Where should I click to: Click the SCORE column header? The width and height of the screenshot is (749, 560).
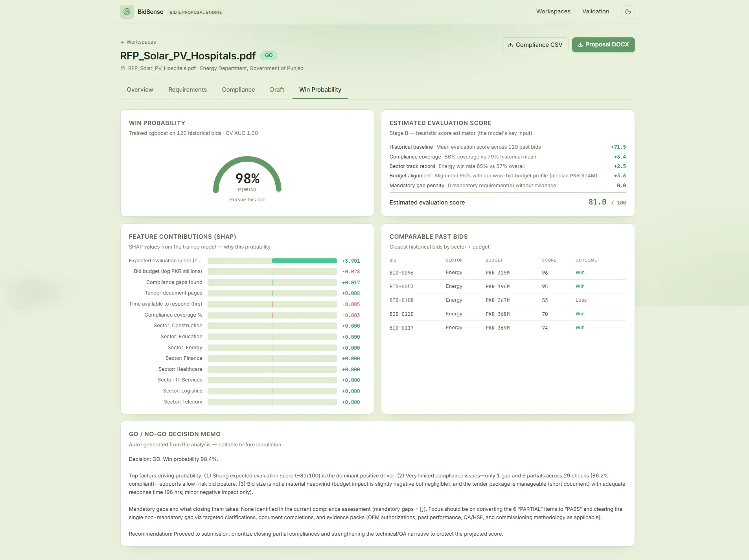pyautogui.click(x=549, y=260)
